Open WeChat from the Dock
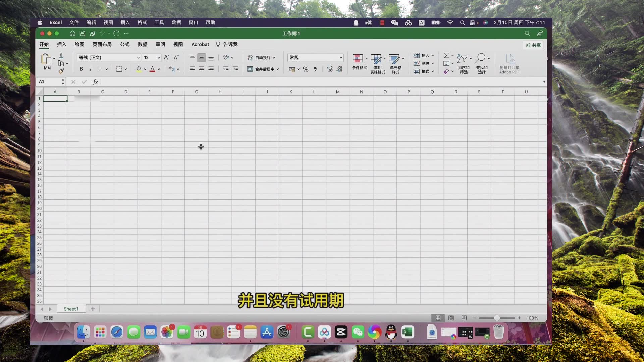Screen dimensions: 644x362 click(x=358, y=332)
